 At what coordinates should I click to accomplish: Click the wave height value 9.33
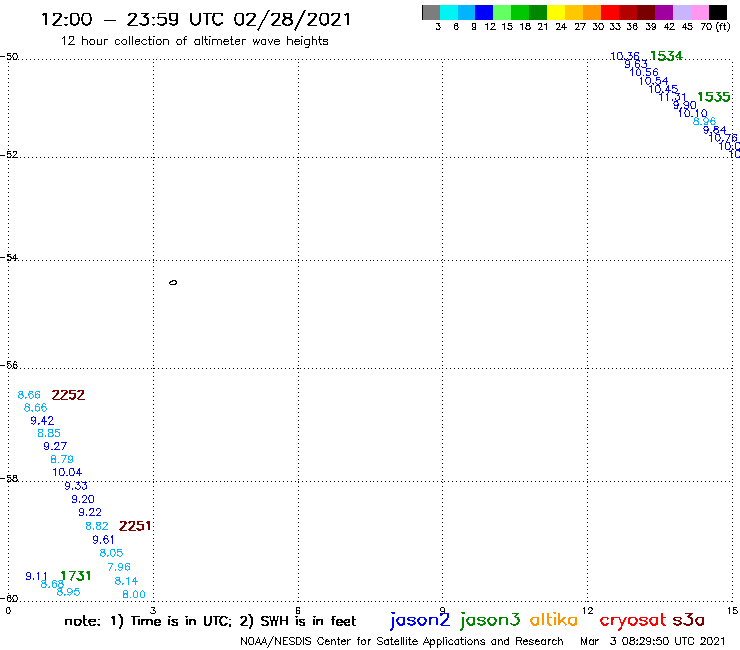tap(76, 486)
